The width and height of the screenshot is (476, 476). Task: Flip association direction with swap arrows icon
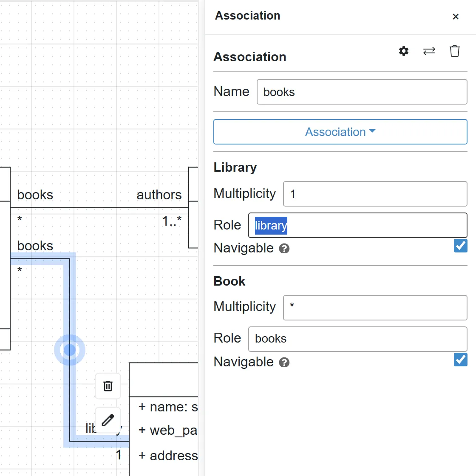click(429, 51)
